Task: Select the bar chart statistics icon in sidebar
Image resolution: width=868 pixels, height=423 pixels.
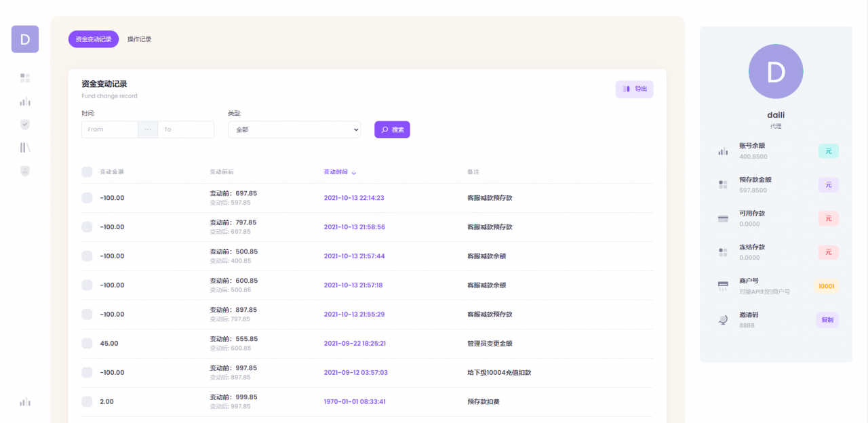Action: (x=24, y=102)
